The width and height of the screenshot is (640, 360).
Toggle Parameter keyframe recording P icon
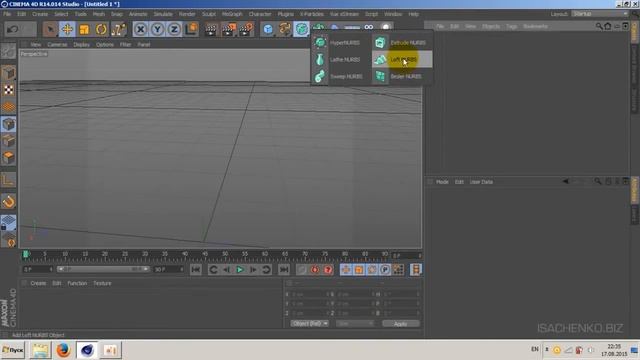click(x=385, y=269)
